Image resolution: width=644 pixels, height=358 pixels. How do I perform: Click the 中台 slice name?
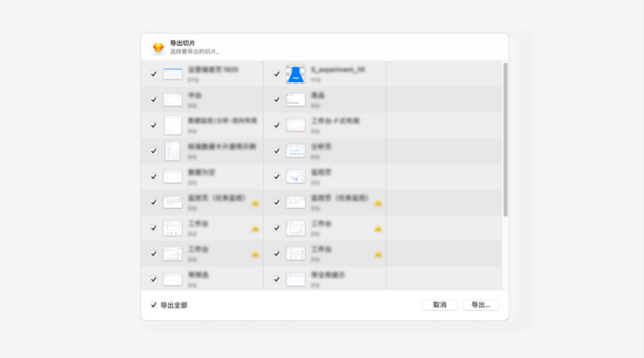pos(194,95)
